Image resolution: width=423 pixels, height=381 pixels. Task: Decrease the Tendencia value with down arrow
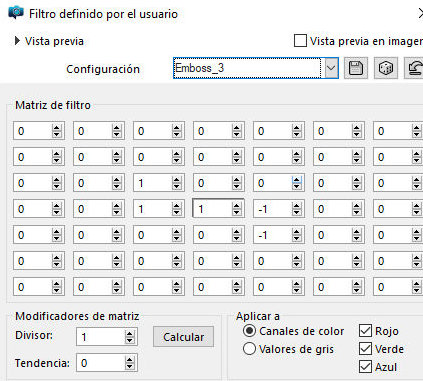coord(129,366)
